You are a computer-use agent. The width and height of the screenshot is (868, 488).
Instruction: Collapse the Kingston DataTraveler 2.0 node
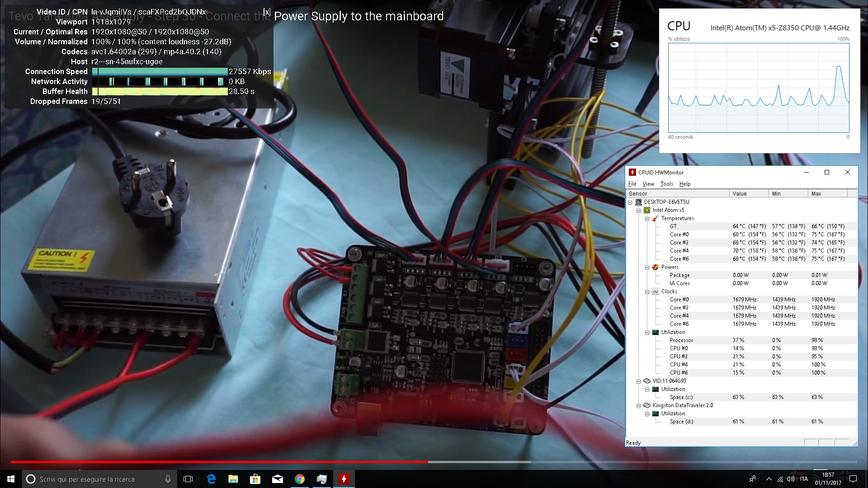639,406
